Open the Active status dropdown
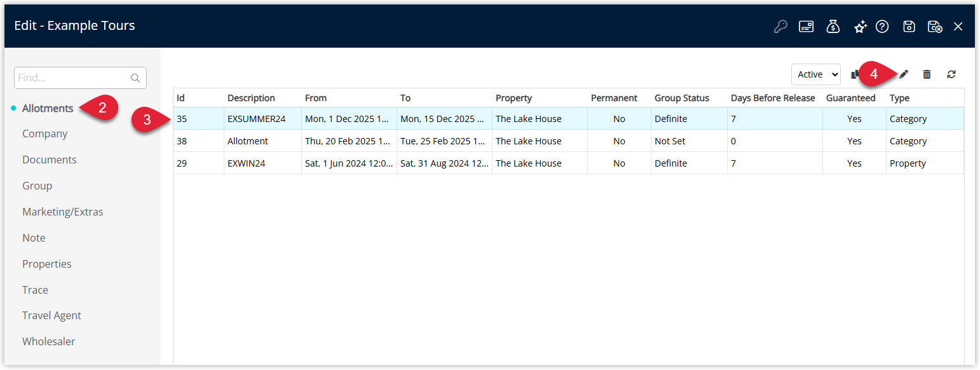 [816, 74]
